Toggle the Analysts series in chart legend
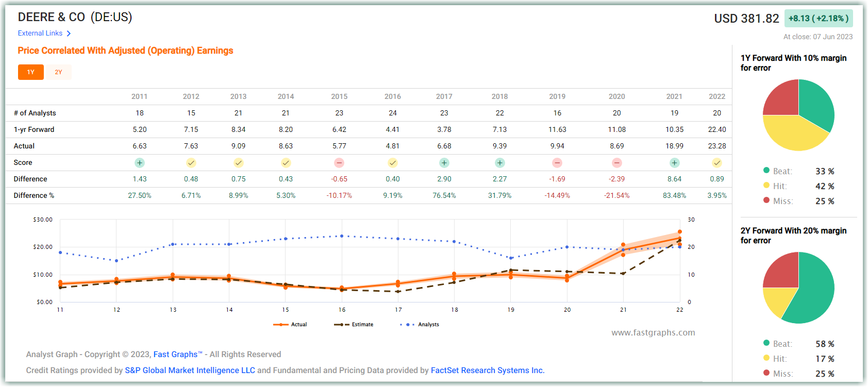 tap(420, 325)
